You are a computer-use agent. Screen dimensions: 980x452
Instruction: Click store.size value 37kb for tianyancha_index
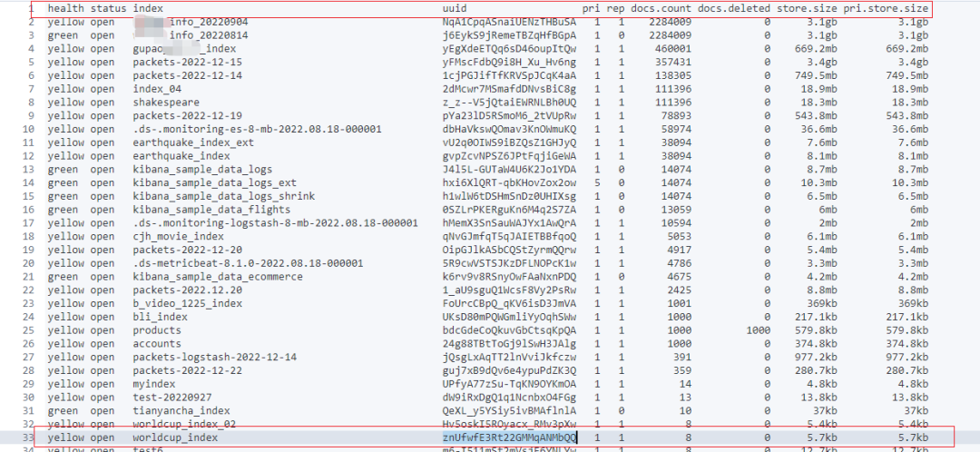click(825, 411)
